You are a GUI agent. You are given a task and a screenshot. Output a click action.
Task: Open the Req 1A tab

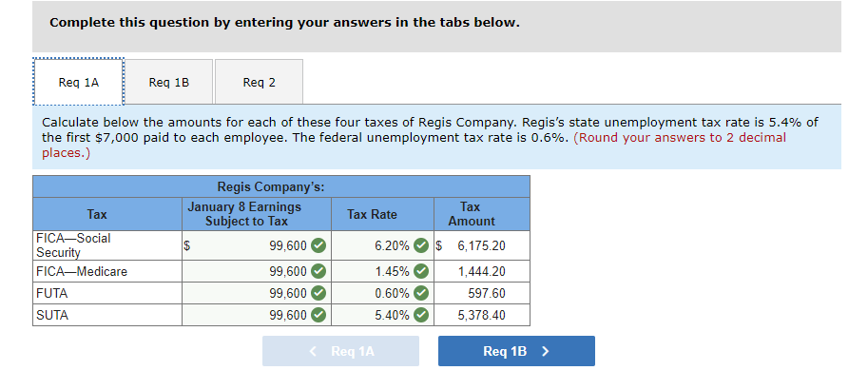click(x=79, y=82)
